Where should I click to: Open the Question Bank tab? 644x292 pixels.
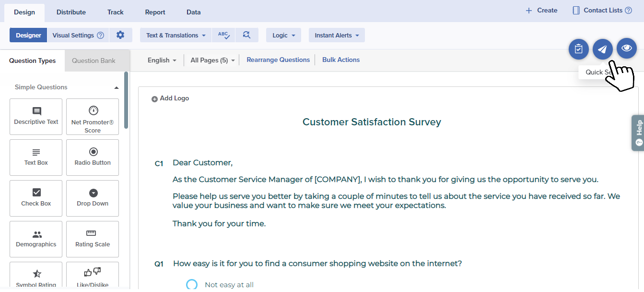pyautogui.click(x=94, y=61)
